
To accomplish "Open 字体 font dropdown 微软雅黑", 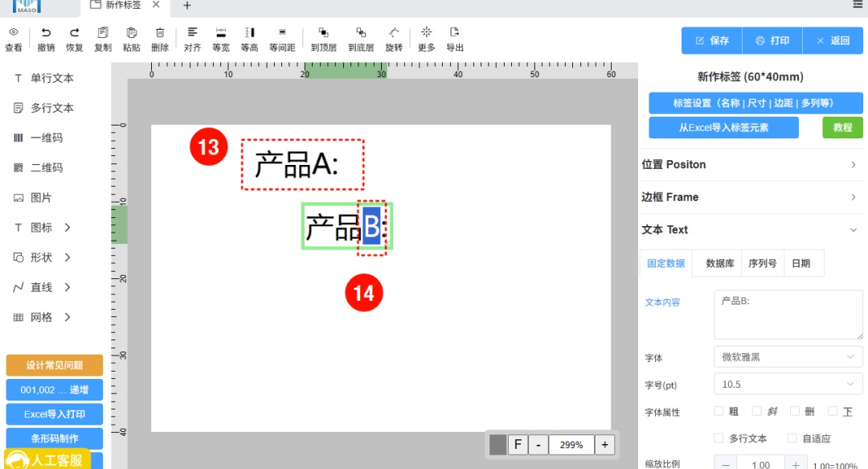I will click(788, 357).
